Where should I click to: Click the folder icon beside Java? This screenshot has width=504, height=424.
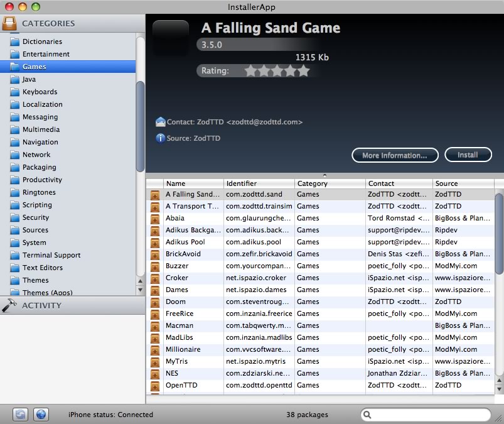click(x=14, y=79)
